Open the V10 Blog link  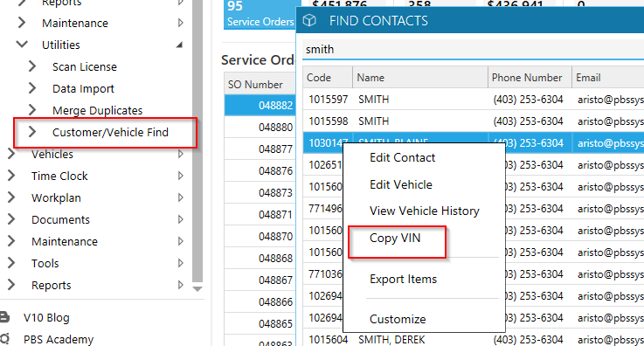pos(46,318)
